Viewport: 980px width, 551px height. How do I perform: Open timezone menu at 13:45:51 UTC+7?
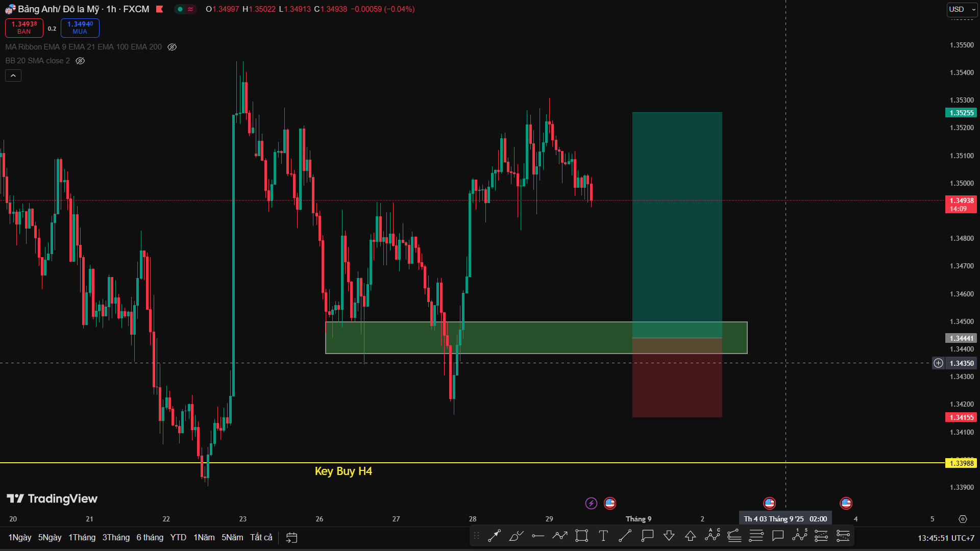point(946,538)
